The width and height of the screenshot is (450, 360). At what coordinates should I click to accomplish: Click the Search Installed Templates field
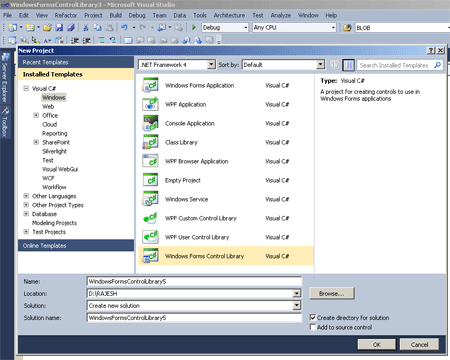click(x=395, y=65)
